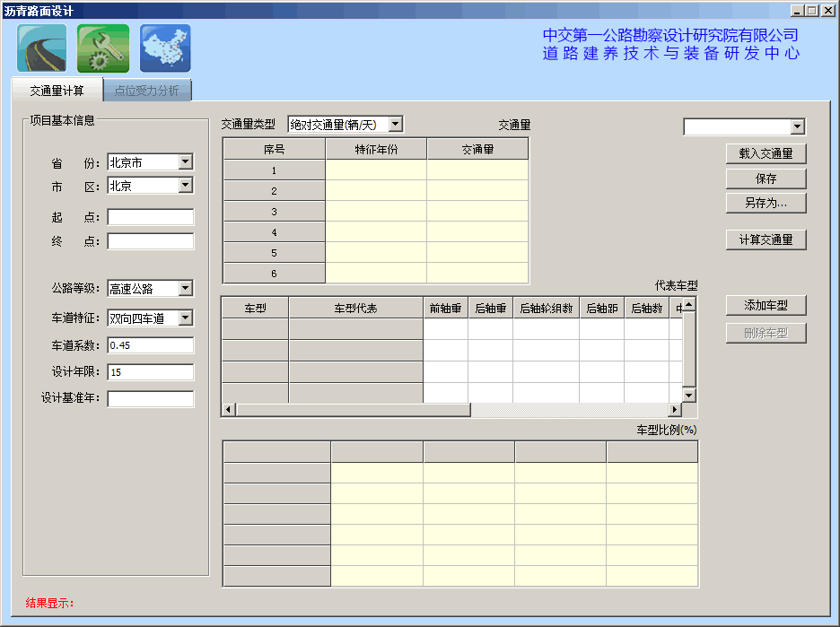840x627 pixels.
Task: Open the 车道特征 lane feature dropdown
Action: (185, 318)
